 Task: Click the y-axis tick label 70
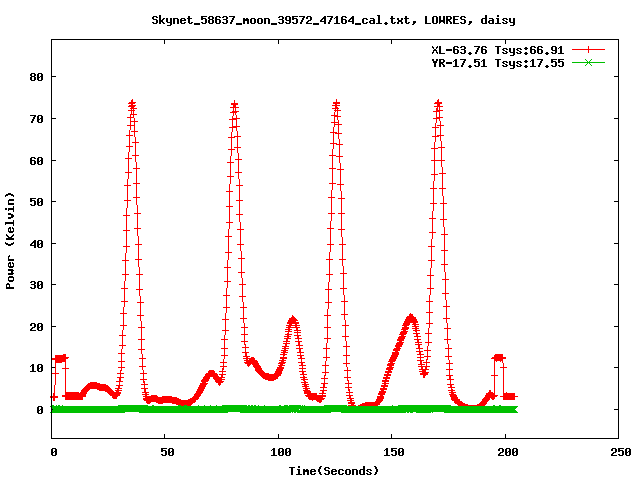[36, 119]
